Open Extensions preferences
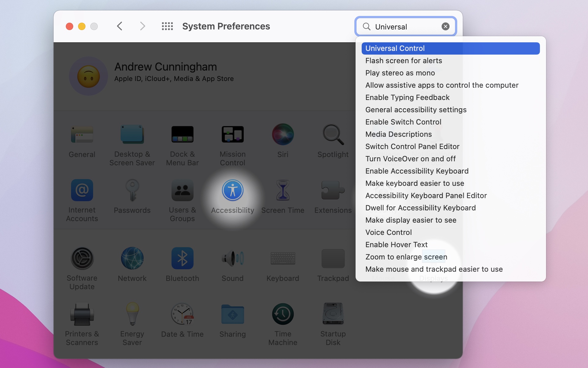 (333, 190)
